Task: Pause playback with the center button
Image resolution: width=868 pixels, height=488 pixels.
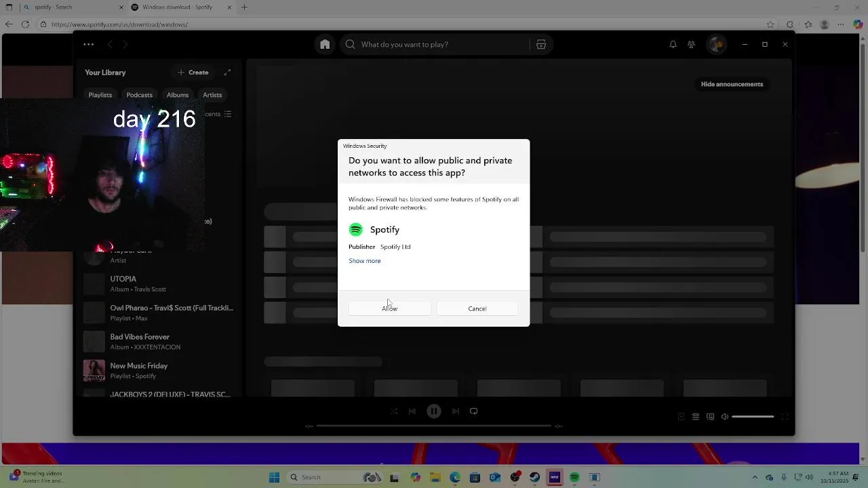Action: click(x=434, y=411)
